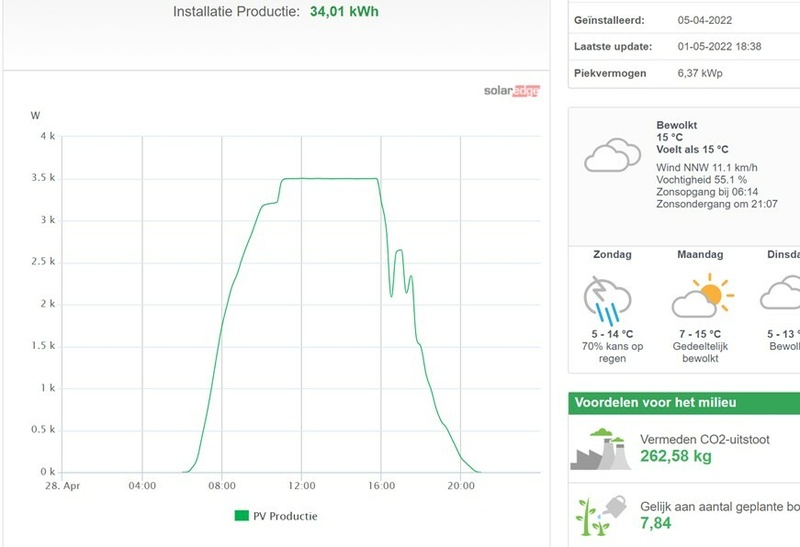Click the factory CO2 emission icon
This screenshot has height=547, width=800.
pos(601,449)
